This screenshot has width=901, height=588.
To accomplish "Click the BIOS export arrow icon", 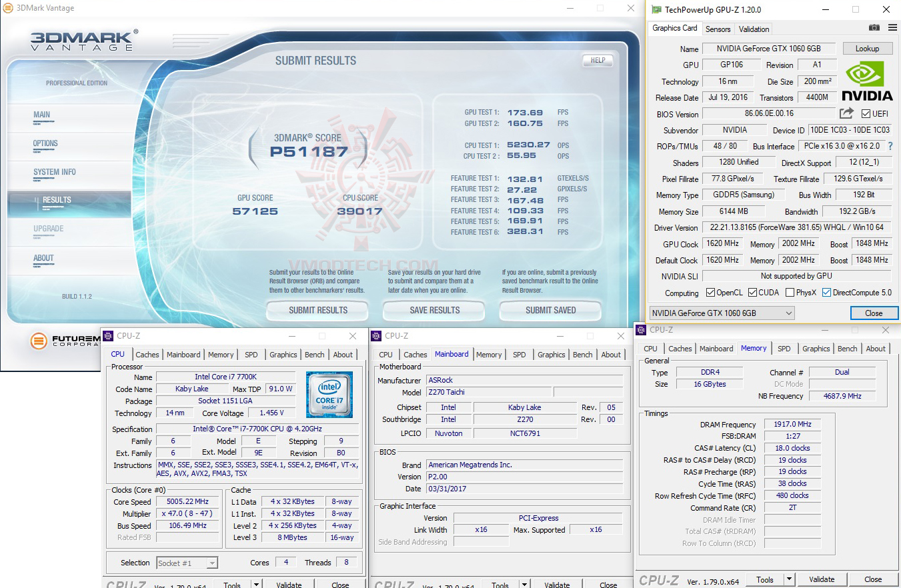I will coord(846,113).
